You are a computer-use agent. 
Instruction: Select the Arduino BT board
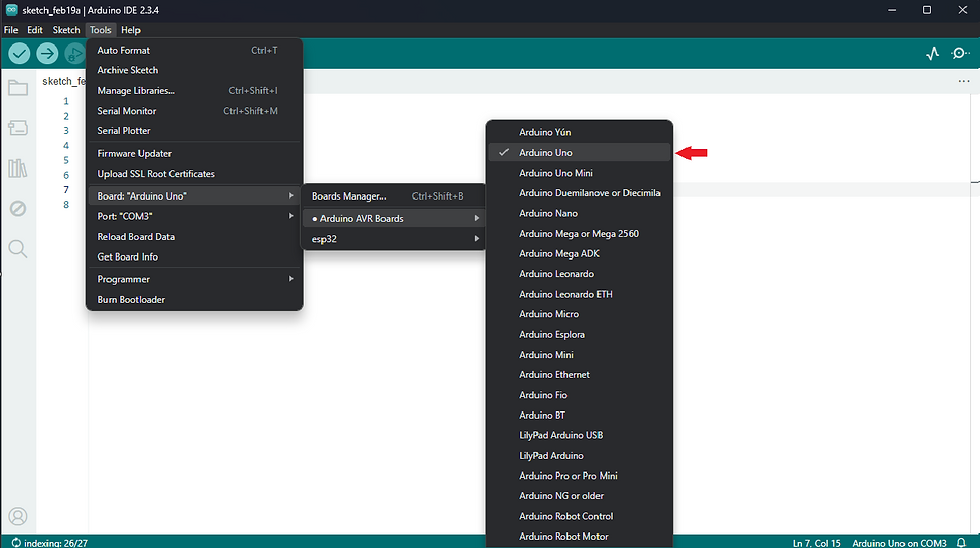pos(579,416)
